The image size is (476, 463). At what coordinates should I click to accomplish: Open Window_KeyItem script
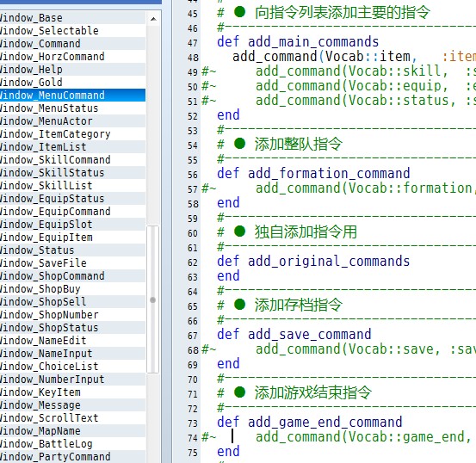(x=72, y=392)
